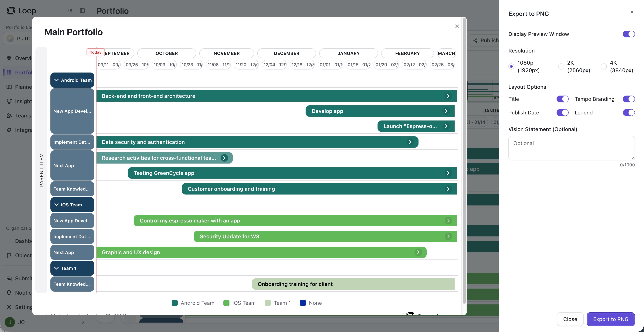Image resolution: width=644 pixels, height=332 pixels.
Task: Select the NOVEMBER month header
Action: [226, 53]
